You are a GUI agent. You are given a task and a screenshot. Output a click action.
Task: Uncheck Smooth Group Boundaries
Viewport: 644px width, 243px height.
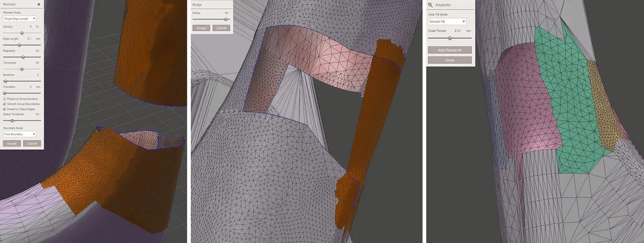[x=5, y=104]
